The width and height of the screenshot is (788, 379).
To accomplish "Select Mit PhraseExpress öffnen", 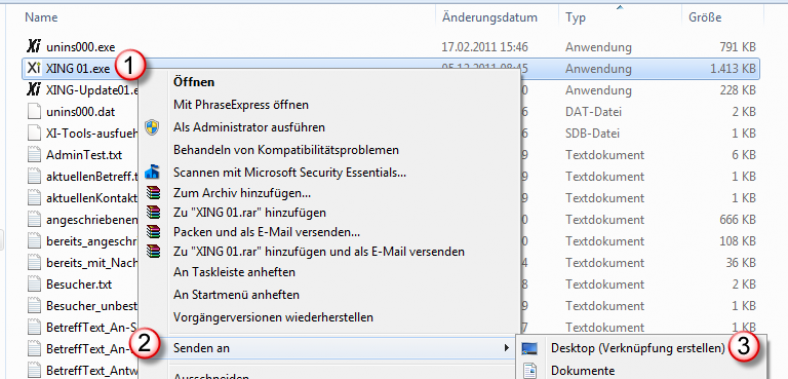I will click(x=241, y=105).
